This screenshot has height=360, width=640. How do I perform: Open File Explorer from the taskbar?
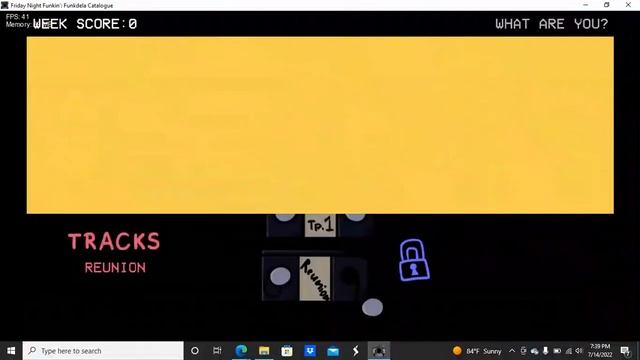(264, 351)
